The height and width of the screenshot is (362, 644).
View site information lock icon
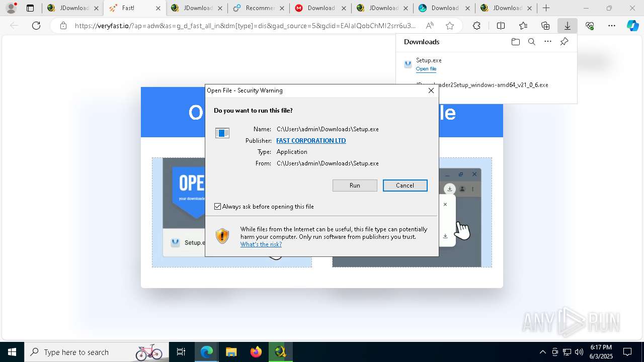(x=63, y=26)
